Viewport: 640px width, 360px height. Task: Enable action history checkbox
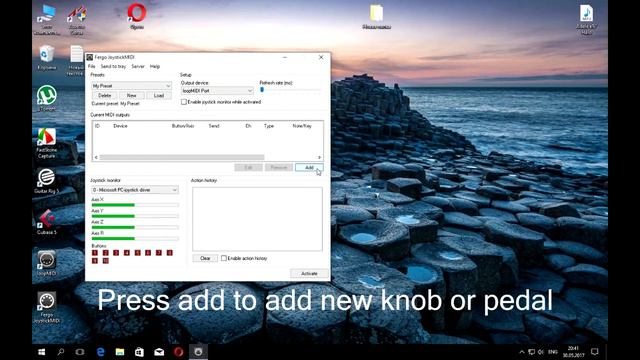click(x=224, y=258)
